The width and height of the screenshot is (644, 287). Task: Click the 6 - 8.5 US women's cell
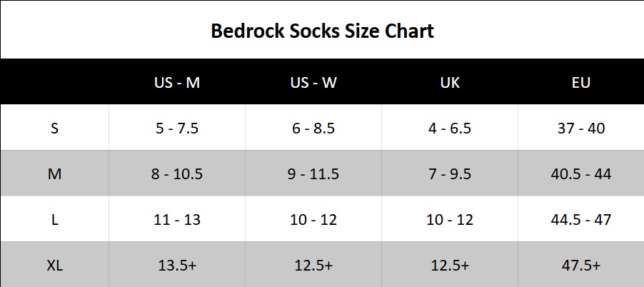click(x=313, y=129)
